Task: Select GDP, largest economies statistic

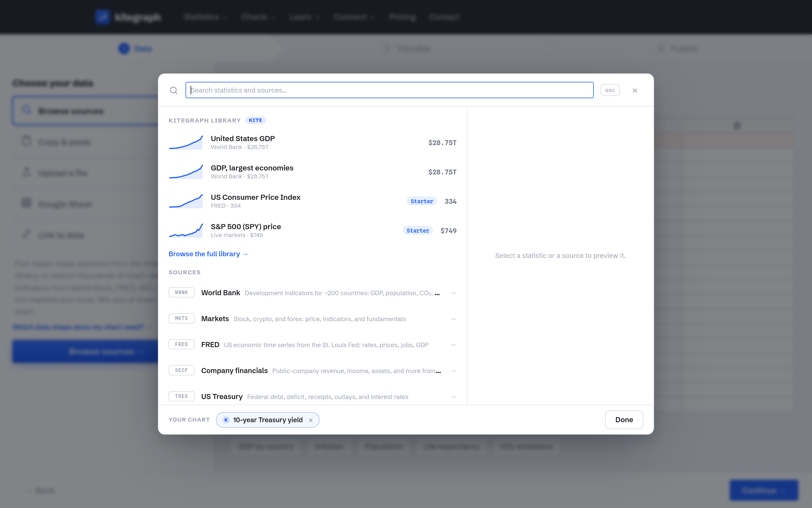Action: (312, 172)
